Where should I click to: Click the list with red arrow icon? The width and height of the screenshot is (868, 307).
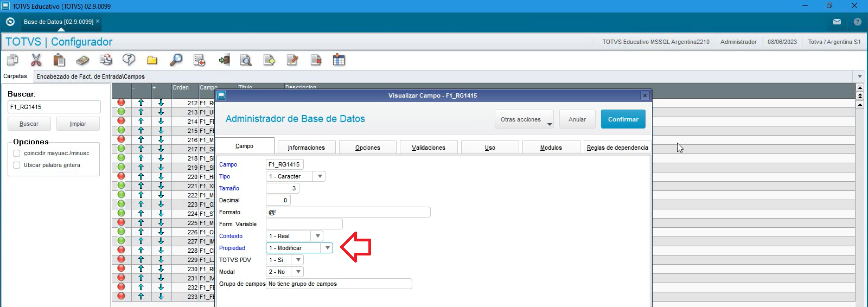pyautogui.click(x=199, y=60)
